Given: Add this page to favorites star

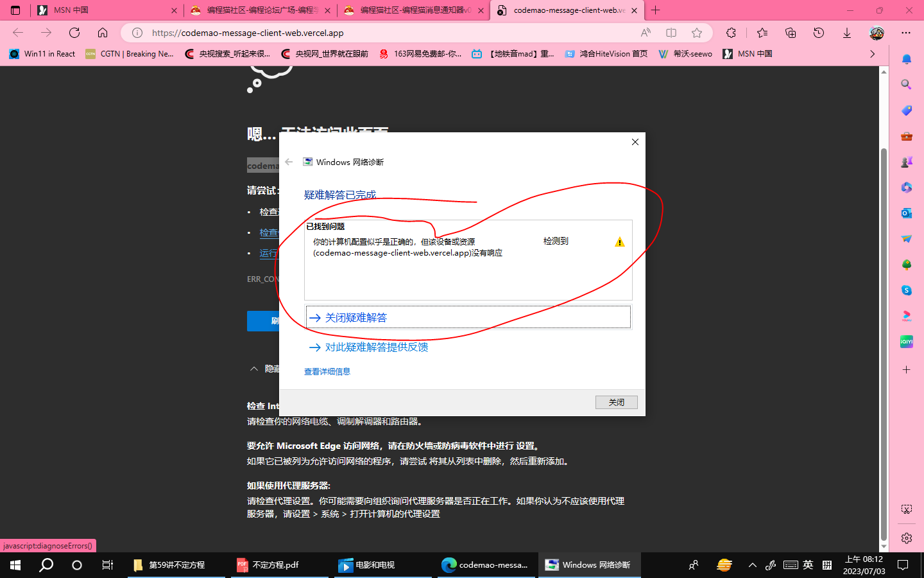Looking at the screenshot, I should pos(697,33).
